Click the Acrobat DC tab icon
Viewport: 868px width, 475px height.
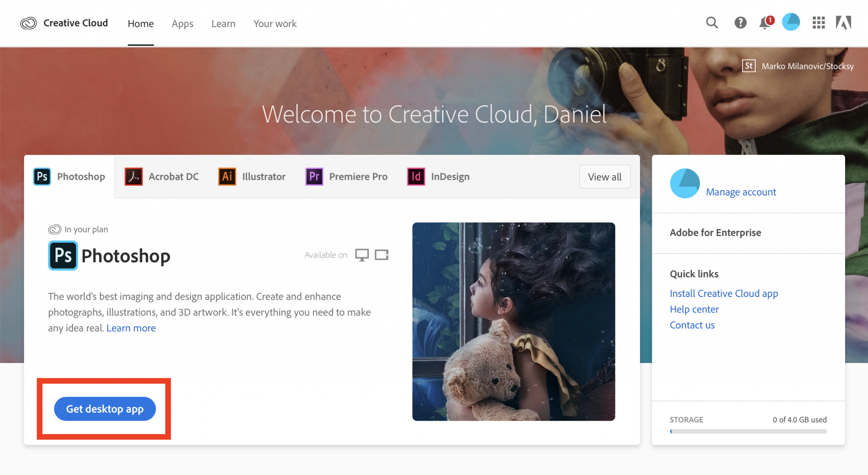(134, 176)
